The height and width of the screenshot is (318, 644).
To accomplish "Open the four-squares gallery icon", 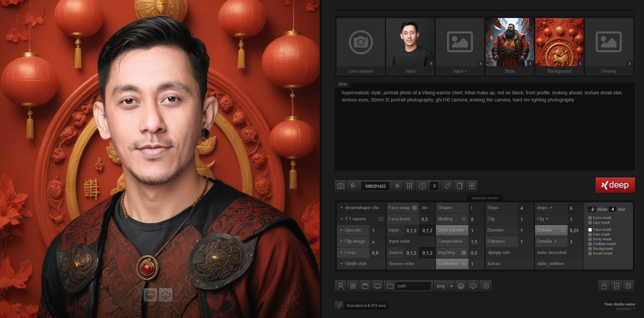I will click(x=353, y=286).
